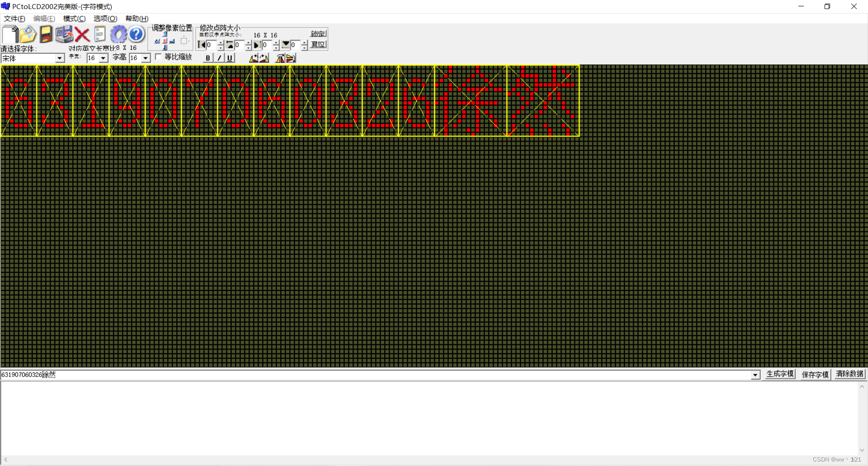Click the top-edge offset value field
Image resolution: width=868 pixels, height=466 pixels.
[x=240, y=45]
